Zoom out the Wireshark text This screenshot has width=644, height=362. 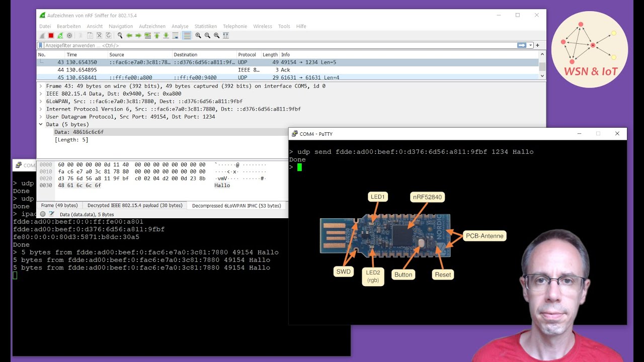point(207,36)
